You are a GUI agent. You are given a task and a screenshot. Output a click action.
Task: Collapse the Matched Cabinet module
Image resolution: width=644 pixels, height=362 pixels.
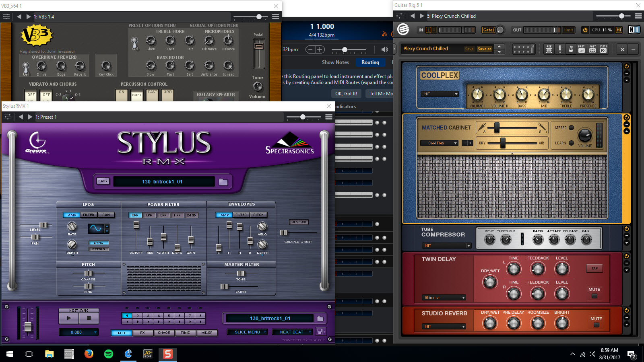coord(627,131)
